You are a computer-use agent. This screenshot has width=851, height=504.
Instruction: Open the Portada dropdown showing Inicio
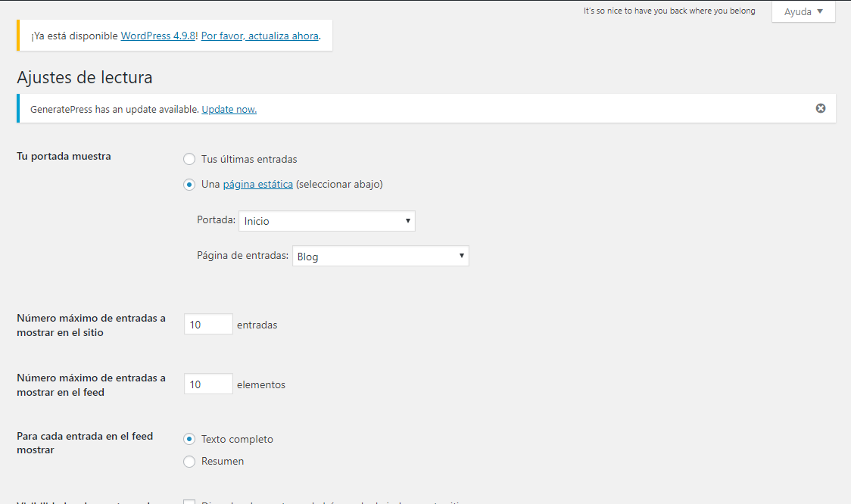[327, 220]
